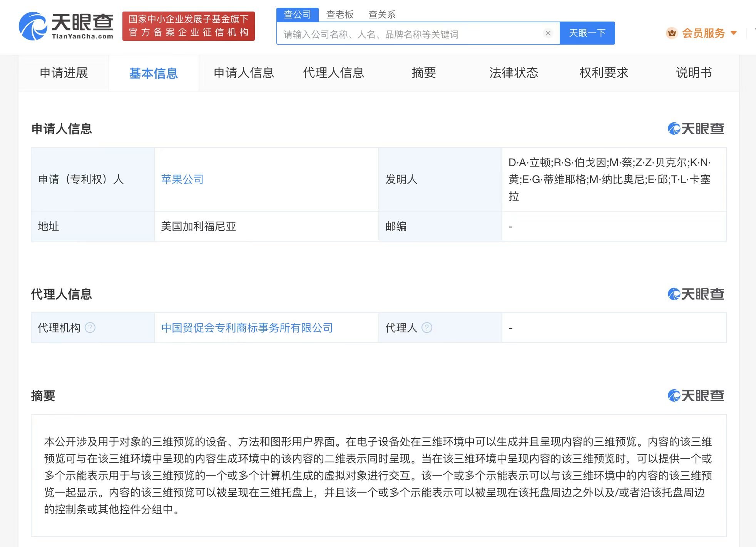Clear search box with X icon
The width and height of the screenshot is (756, 547).
coord(548,33)
